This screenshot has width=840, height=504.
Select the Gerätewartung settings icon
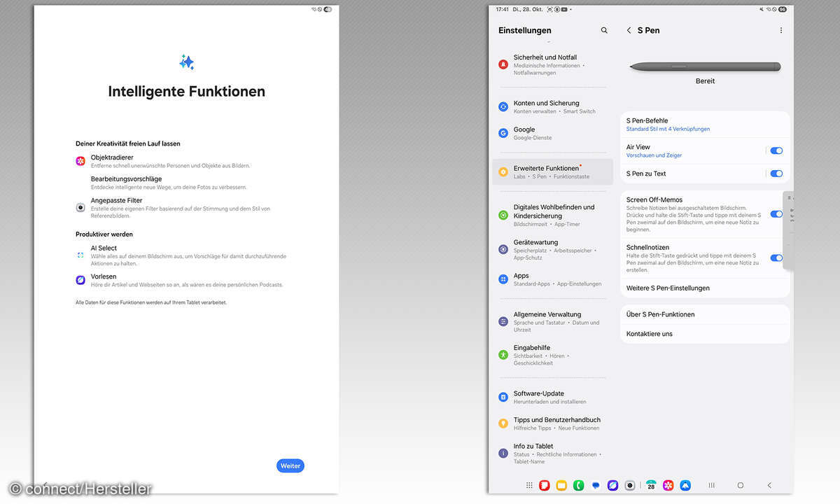(502, 248)
